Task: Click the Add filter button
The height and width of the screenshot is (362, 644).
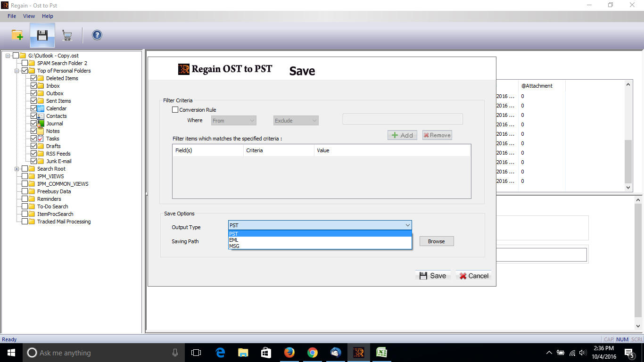Action: (x=402, y=135)
